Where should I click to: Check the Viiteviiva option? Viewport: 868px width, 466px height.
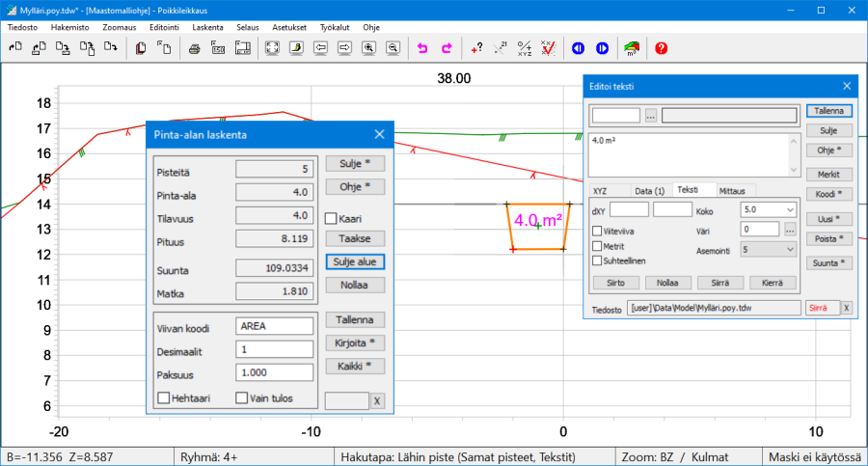tap(597, 232)
